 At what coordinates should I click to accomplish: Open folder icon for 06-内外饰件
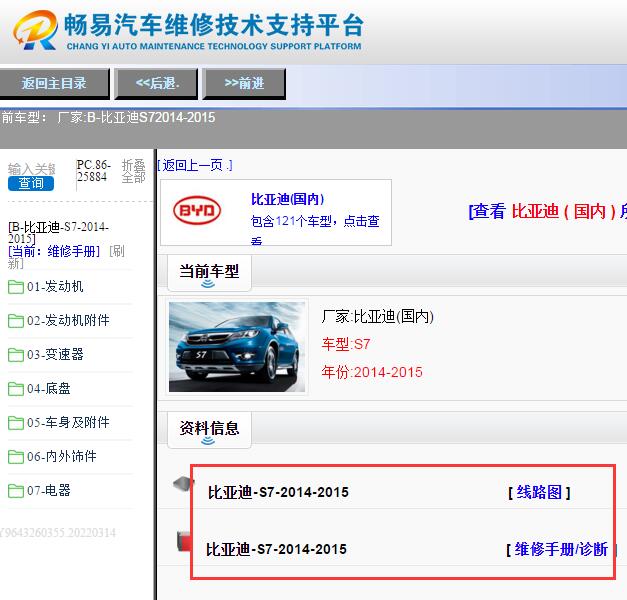[16, 457]
